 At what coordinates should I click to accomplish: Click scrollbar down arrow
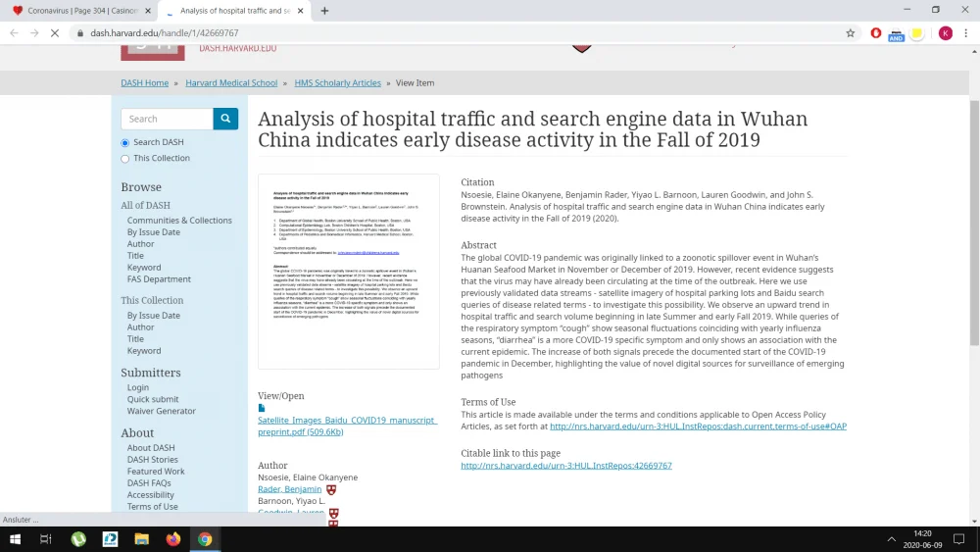[974, 522]
